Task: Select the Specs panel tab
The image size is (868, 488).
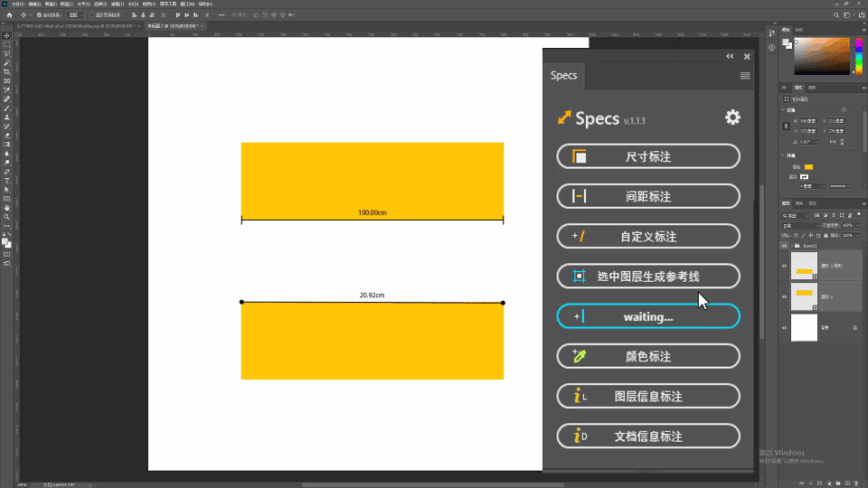Action: click(x=563, y=75)
